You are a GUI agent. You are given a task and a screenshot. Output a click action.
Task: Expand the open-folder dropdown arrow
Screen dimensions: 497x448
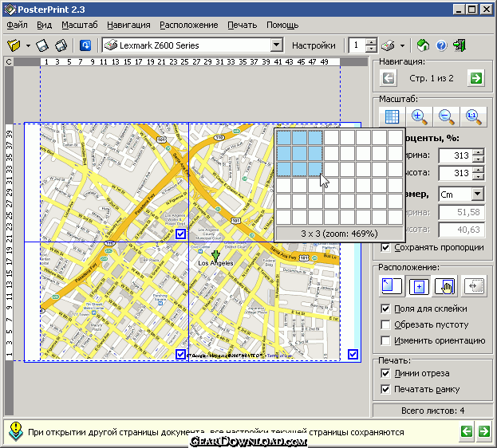pyautogui.click(x=28, y=46)
